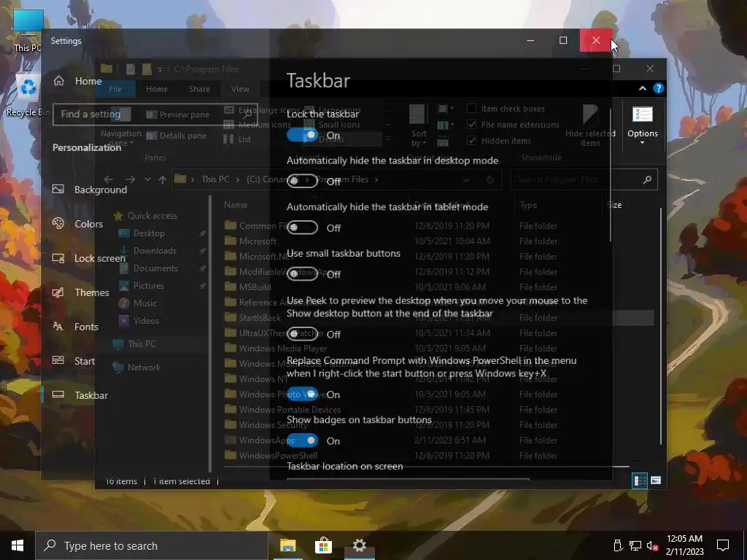Screen dimensions: 747x560
Task: Check Item check boxes in Explorer ribbon
Action: tap(472, 109)
